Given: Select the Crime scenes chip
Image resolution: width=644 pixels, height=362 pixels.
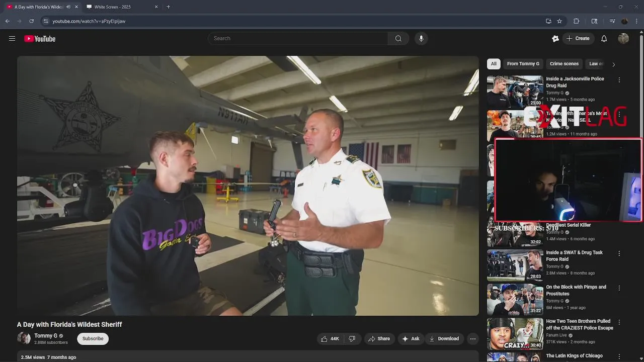Looking at the screenshot, I should 564,64.
